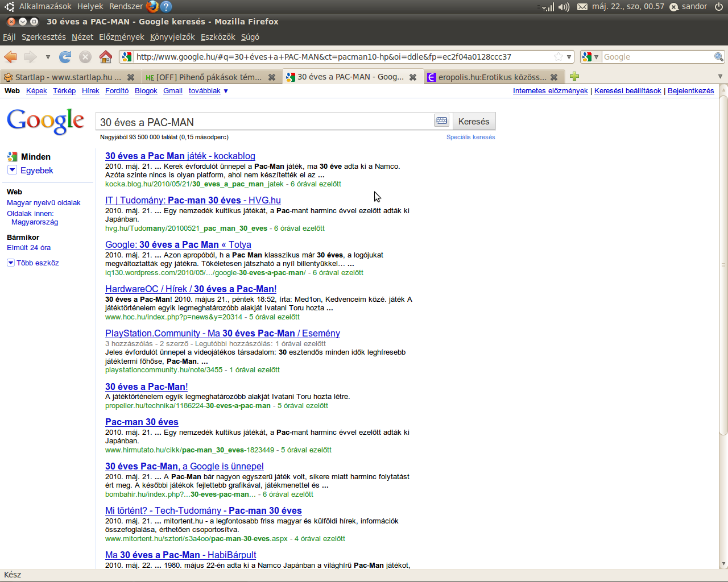
Task: Open the volume control in system tray
Action: pos(564,7)
